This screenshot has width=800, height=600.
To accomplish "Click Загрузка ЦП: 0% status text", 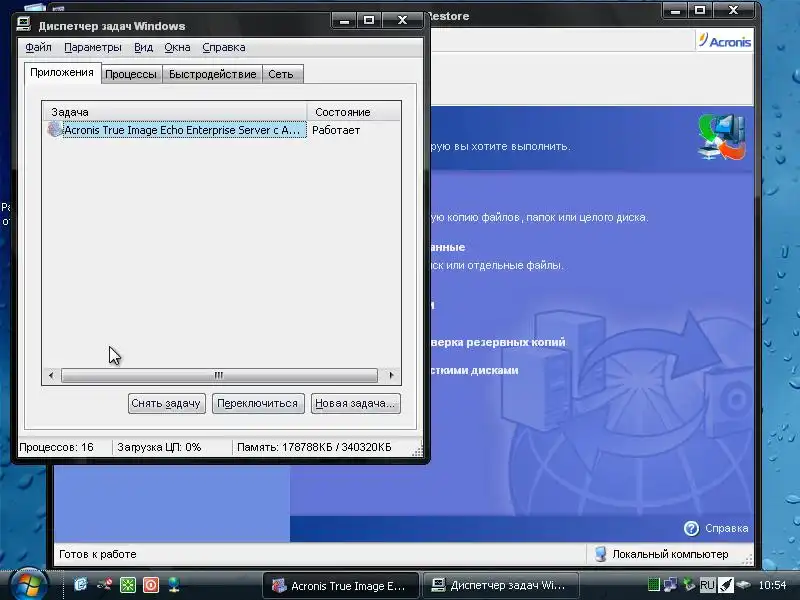I will tap(159, 447).
